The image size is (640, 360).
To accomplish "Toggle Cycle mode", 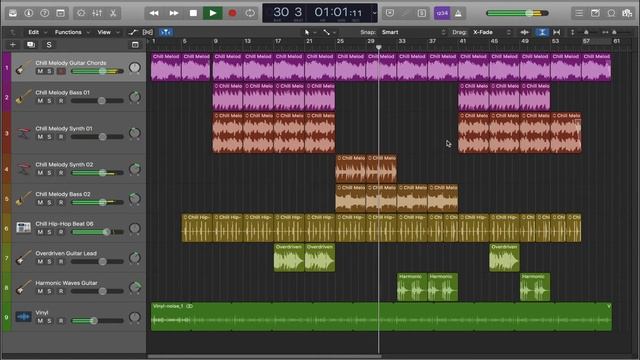I will point(250,13).
